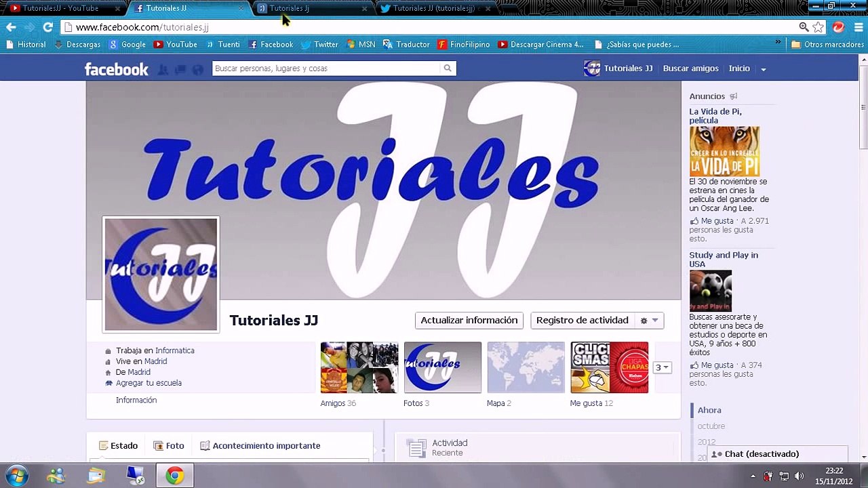Click the Actualizar información button
The height and width of the screenshot is (488, 868).
pos(469,321)
